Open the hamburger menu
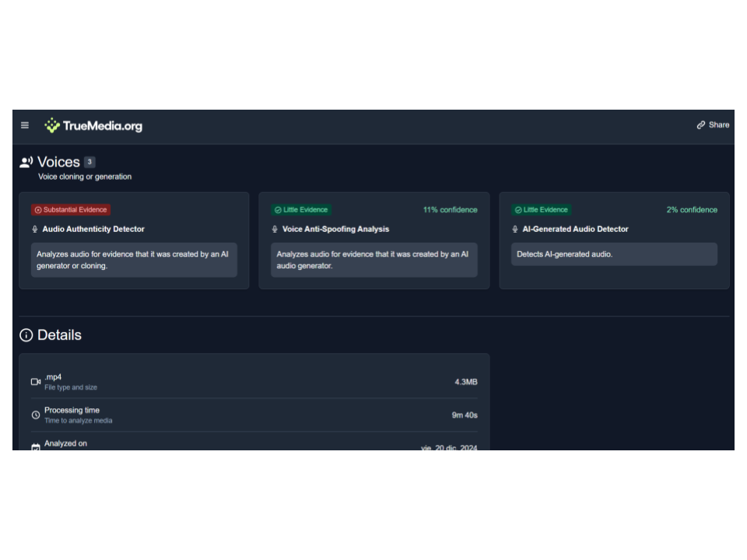 click(25, 125)
